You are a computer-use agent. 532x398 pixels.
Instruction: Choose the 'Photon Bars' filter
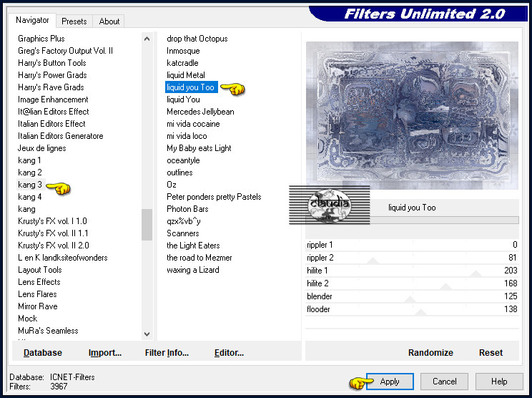187,209
